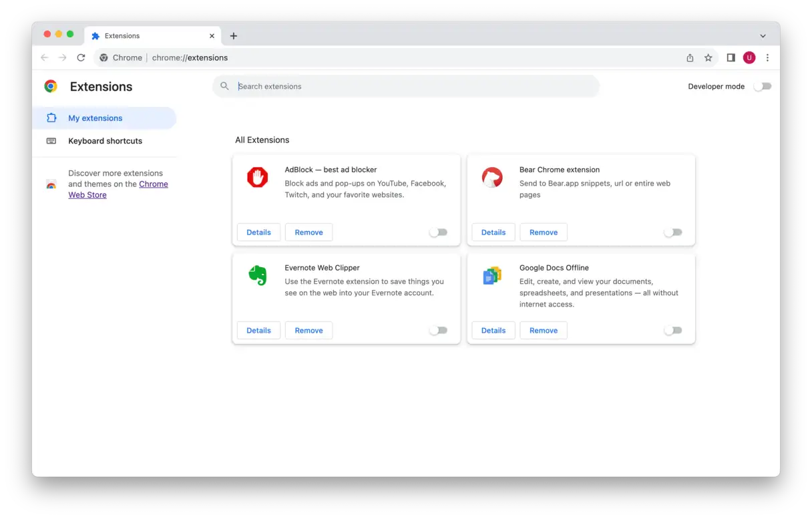
Task: Click the Evernote elephant icon
Action: click(x=257, y=275)
